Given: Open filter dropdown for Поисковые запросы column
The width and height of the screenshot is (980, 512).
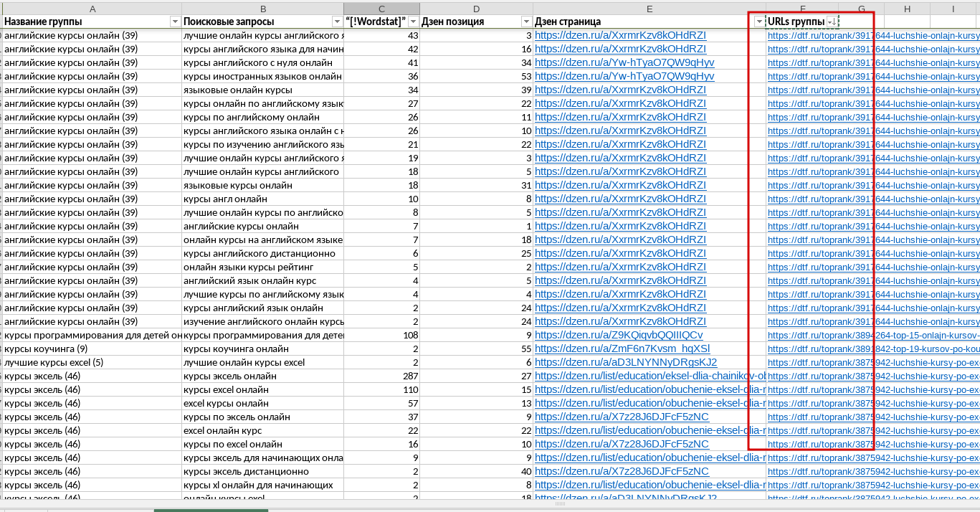Looking at the screenshot, I should point(337,22).
